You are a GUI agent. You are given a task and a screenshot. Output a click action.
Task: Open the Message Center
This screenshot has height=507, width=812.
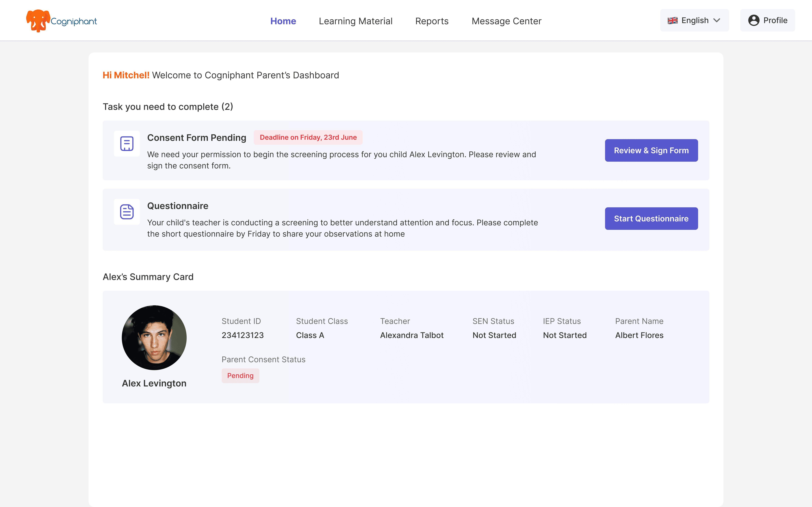(x=506, y=21)
